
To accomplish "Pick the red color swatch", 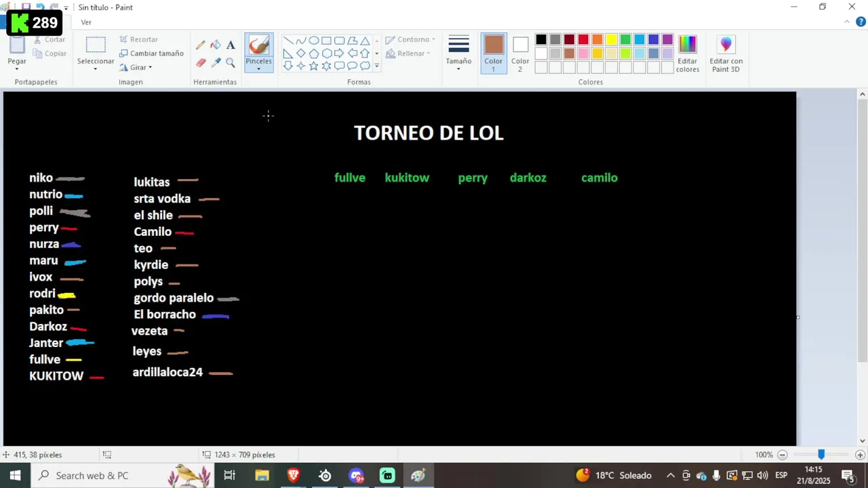I will (x=583, y=39).
